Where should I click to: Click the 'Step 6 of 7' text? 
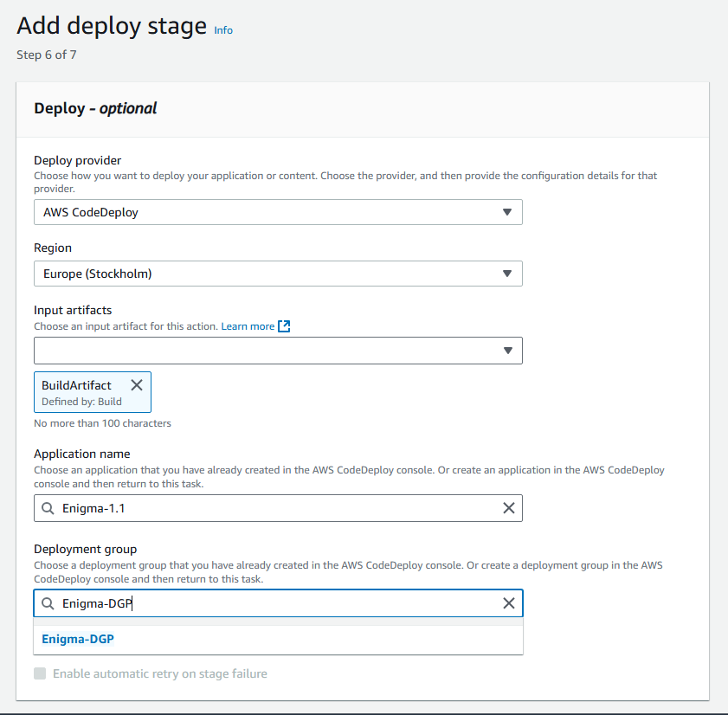click(x=47, y=55)
